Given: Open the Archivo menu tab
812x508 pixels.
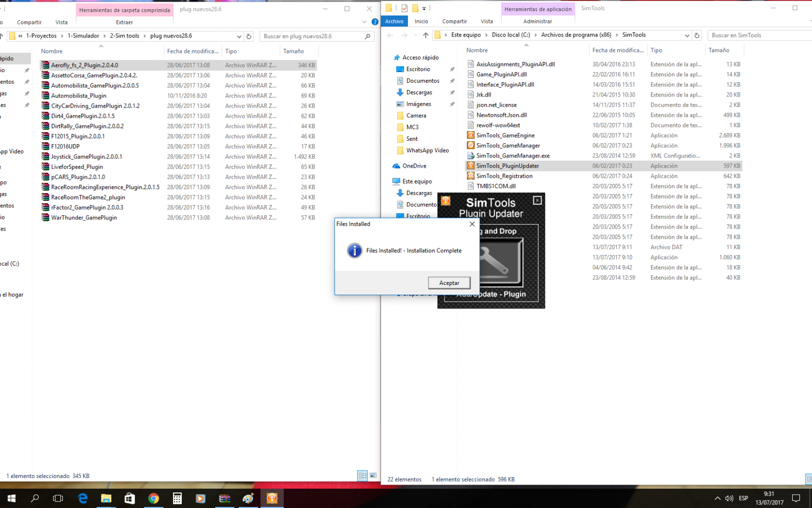Looking at the screenshot, I should click(394, 21).
